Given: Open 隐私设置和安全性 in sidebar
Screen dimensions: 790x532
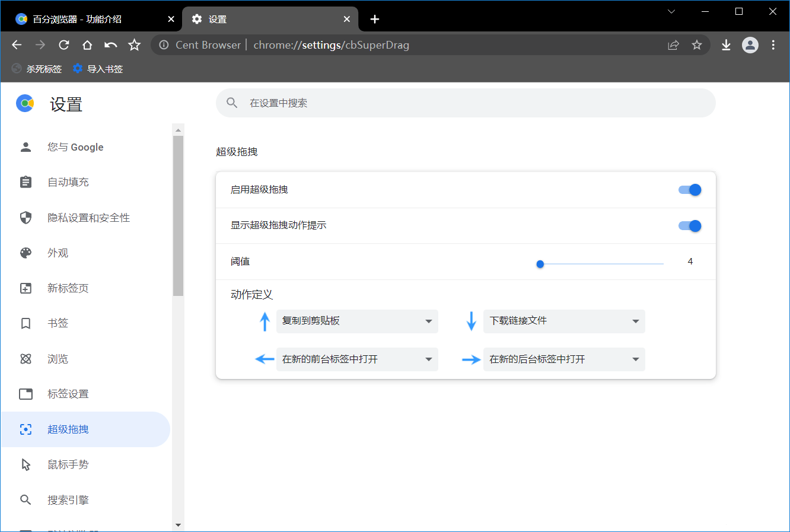Looking at the screenshot, I should tap(88, 218).
